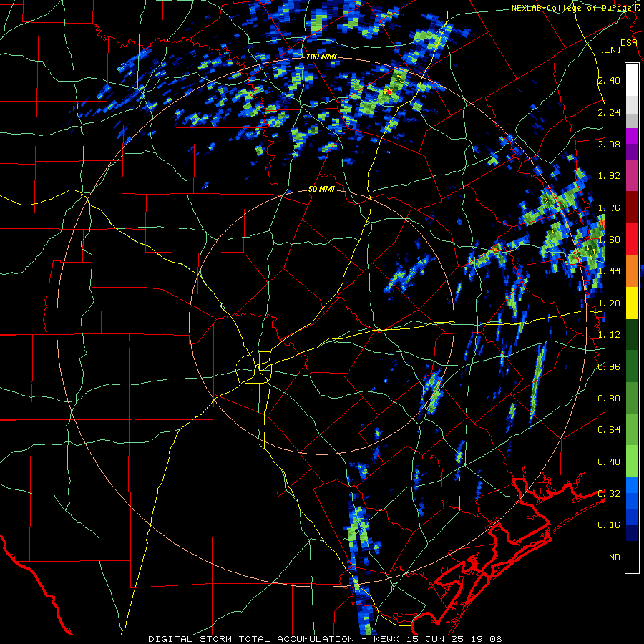Pick the magenta swatch beside 2.08
The height and width of the screenshot is (644, 644).
click(632, 136)
